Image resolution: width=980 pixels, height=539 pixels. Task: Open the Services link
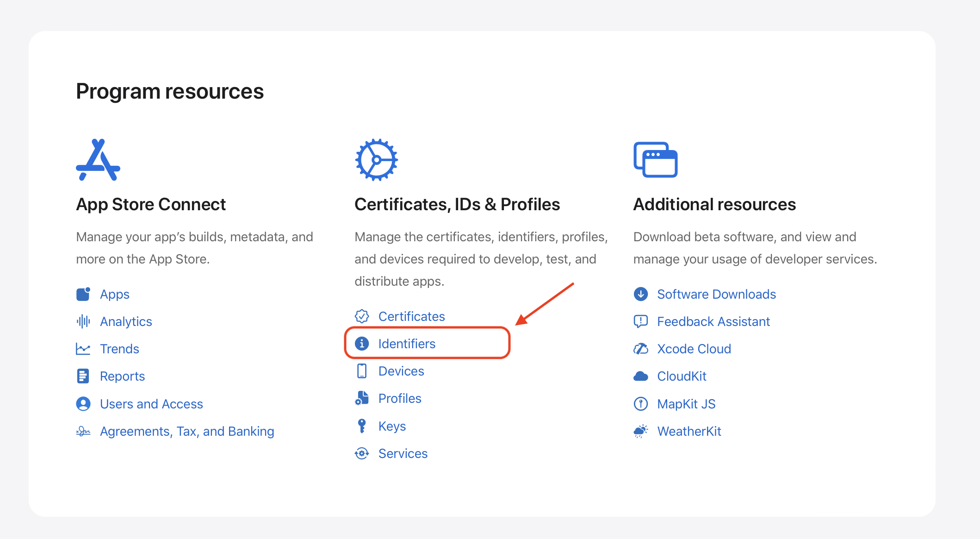tap(403, 453)
